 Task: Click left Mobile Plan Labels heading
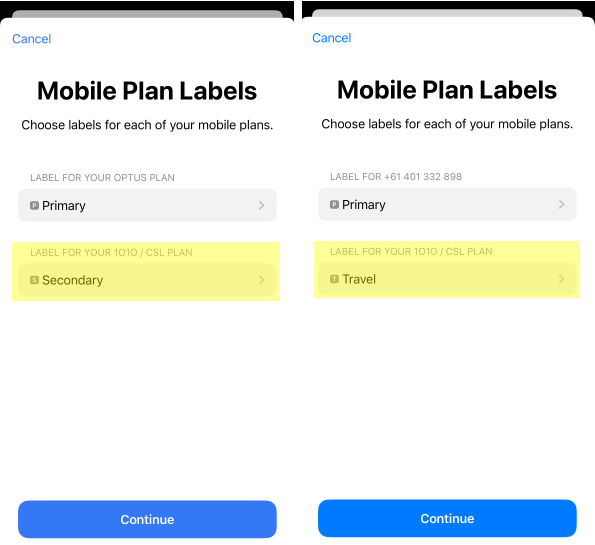coord(147,91)
